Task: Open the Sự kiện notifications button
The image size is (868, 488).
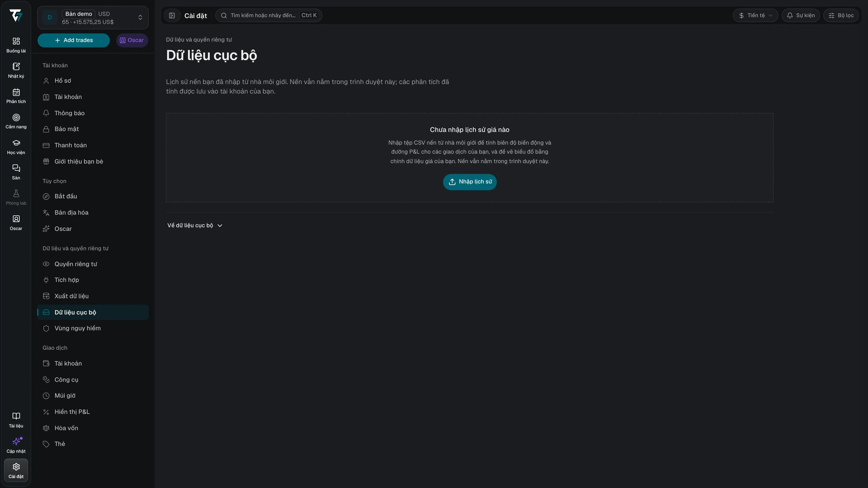Action: click(x=801, y=15)
